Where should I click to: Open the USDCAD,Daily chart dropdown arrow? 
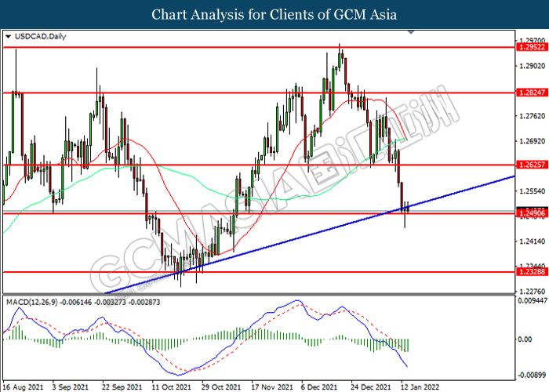[x=9, y=36]
